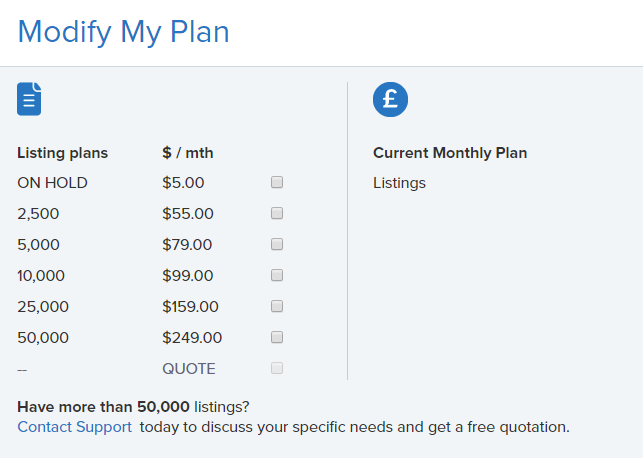This screenshot has height=458, width=643.
Task: Click the QUOTE price text
Action: pyautogui.click(x=188, y=368)
